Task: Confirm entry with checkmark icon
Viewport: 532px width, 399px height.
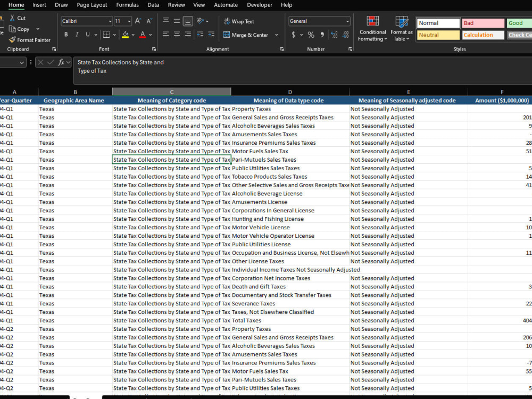Action: tap(51, 62)
